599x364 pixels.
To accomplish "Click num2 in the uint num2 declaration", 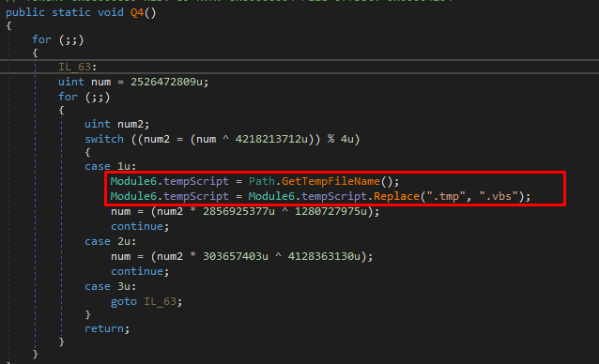I will click(x=130, y=124).
